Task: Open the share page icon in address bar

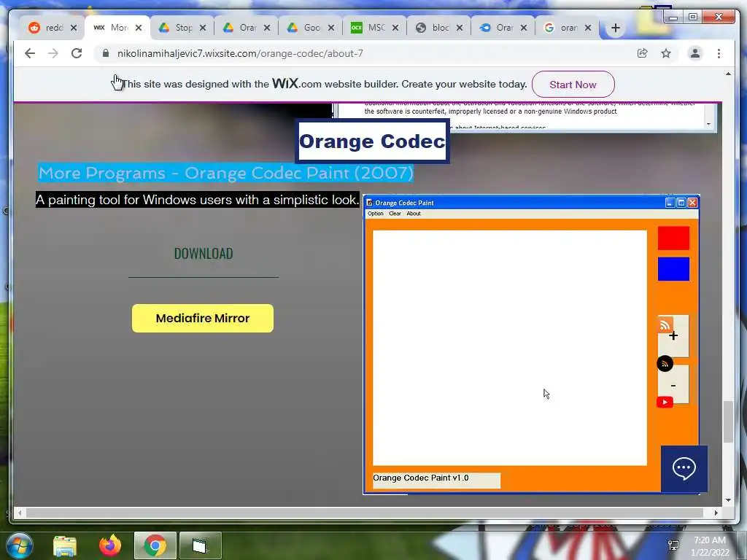Action: [642, 53]
